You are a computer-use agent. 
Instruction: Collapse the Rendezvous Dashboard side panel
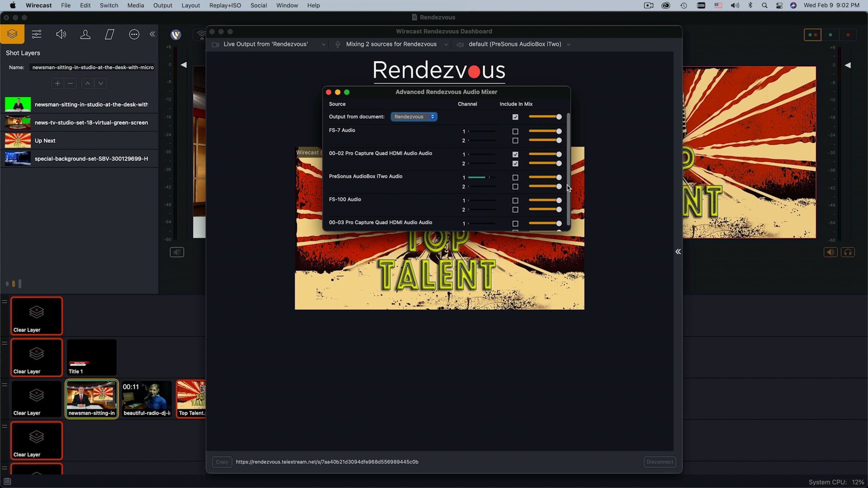pyautogui.click(x=678, y=252)
